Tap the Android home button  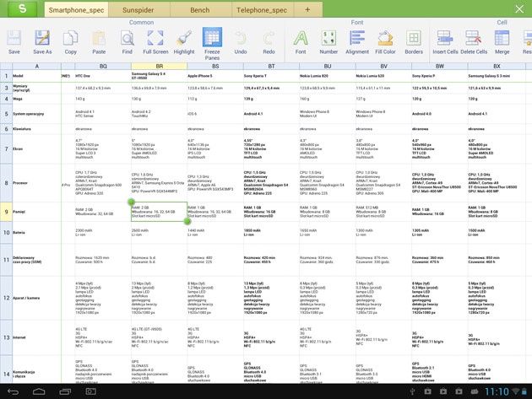[39, 392]
